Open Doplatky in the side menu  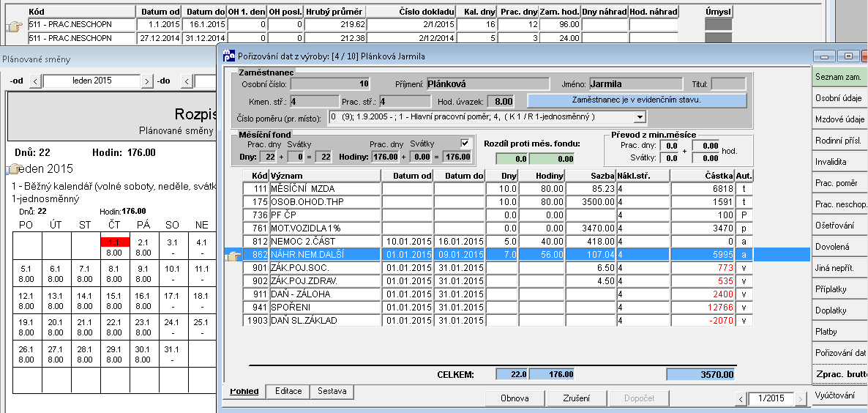[839, 310]
